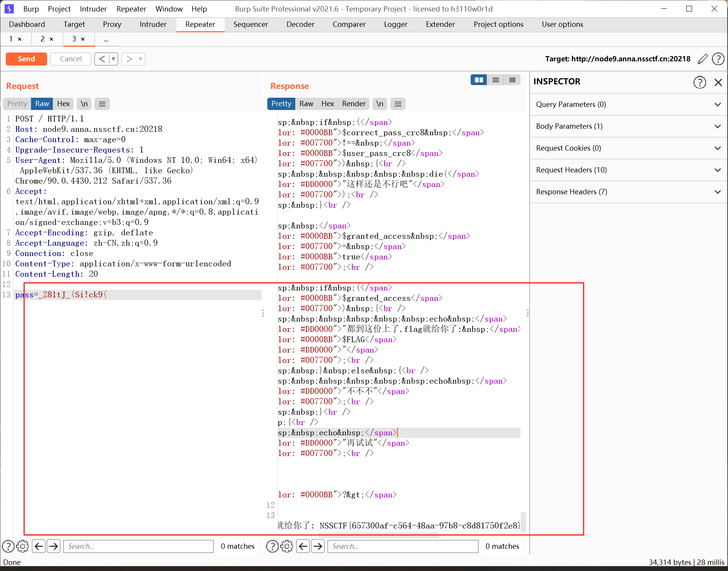Select top-bottom split layout icon
This screenshot has width=728, height=571.
click(x=496, y=80)
